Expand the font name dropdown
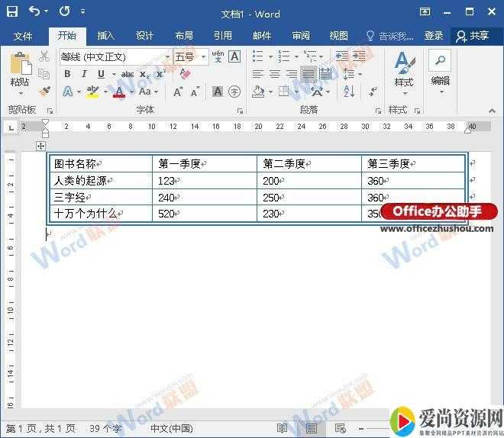 (167, 56)
